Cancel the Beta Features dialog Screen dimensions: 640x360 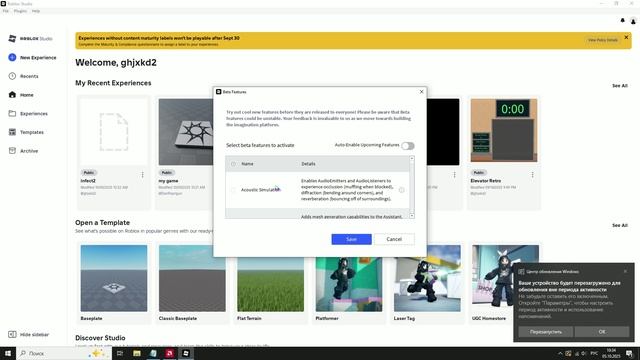pyautogui.click(x=394, y=239)
